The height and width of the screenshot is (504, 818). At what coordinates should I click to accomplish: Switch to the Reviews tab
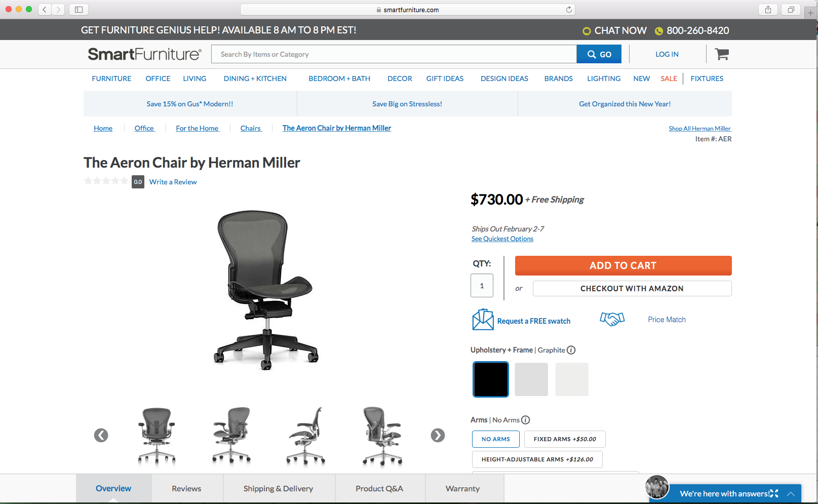click(x=186, y=489)
